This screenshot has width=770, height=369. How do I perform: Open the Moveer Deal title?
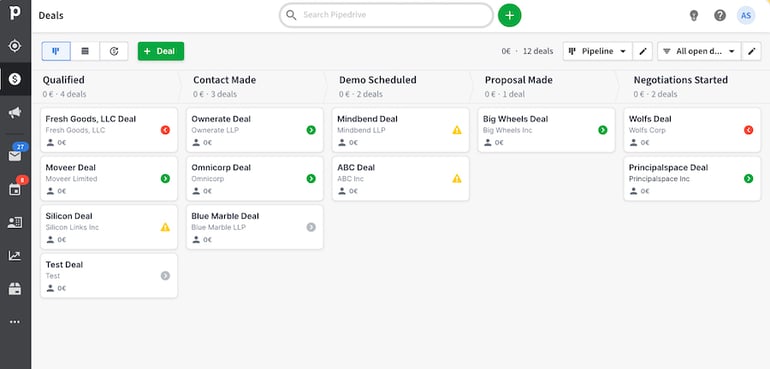[x=71, y=168]
